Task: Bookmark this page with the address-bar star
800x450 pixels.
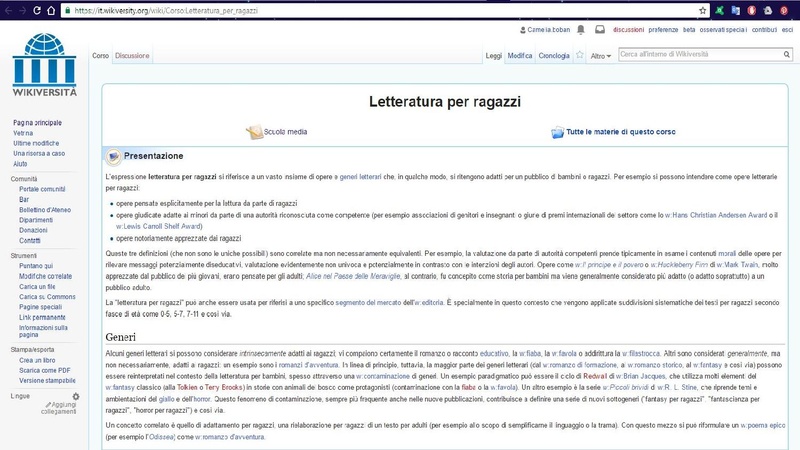Action: point(703,10)
